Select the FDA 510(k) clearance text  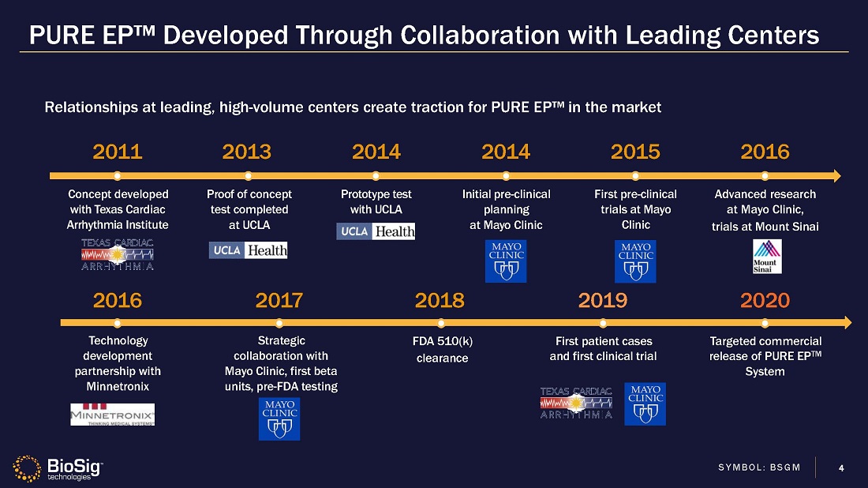[442, 350]
